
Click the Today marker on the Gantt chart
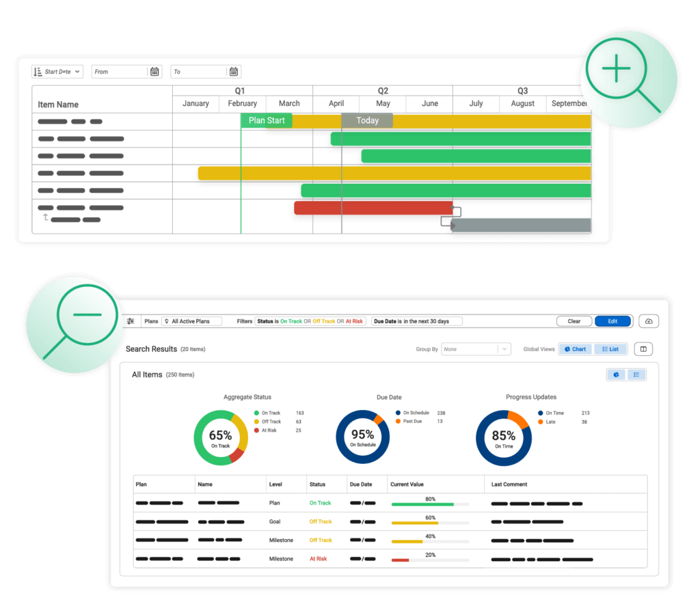[368, 120]
